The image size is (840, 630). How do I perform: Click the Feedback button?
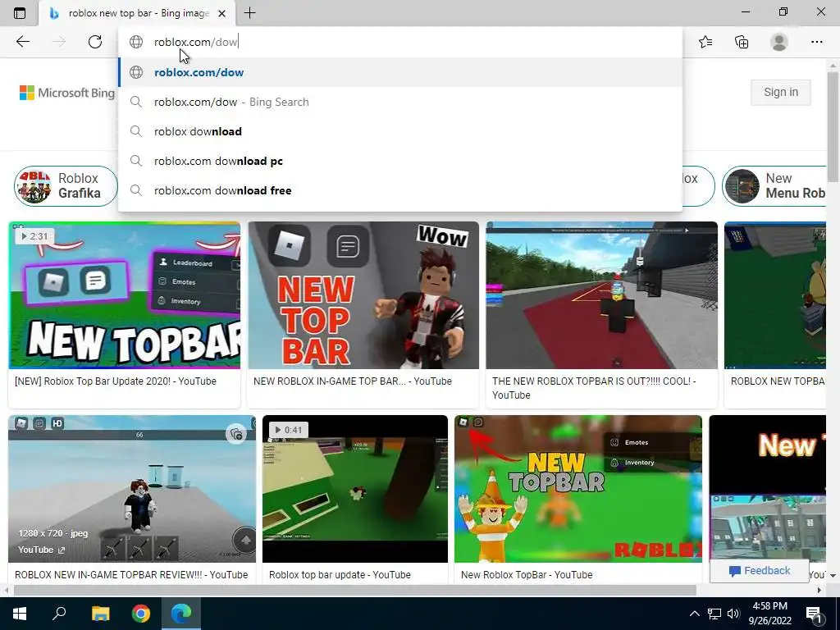pos(759,571)
